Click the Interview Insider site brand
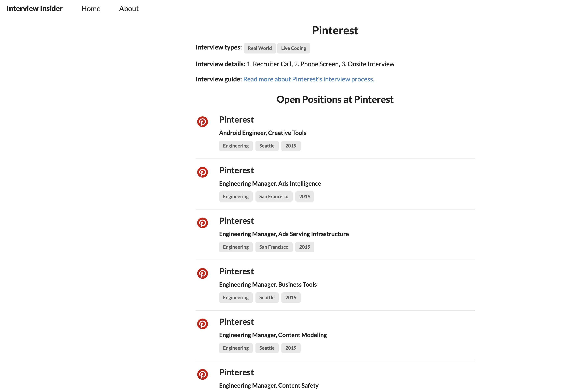The width and height of the screenshot is (586, 392). coord(35,9)
